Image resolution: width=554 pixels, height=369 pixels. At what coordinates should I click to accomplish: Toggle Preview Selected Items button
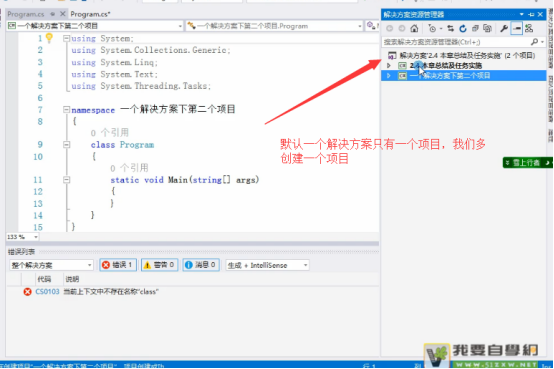tap(517, 29)
